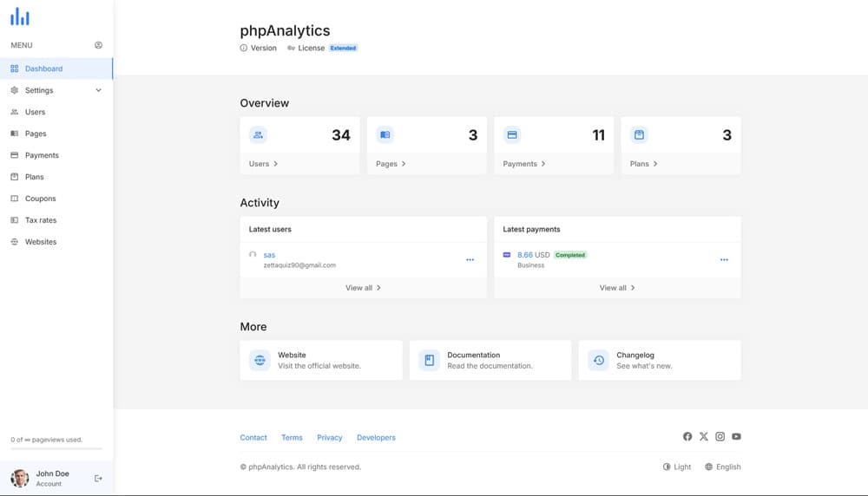This screenshot has height=496, width=868.
Task: Open the Instagram social icon
Action: (720, 436)
